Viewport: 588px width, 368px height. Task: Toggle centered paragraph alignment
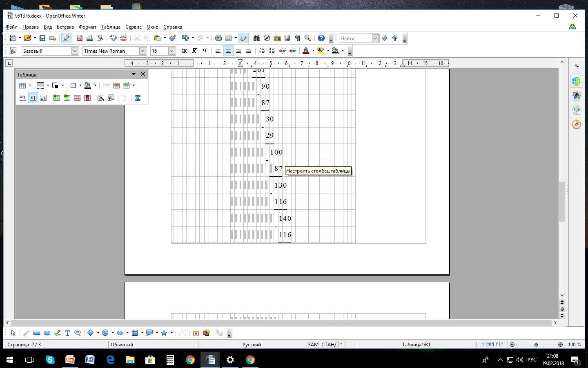pos(228,51)
